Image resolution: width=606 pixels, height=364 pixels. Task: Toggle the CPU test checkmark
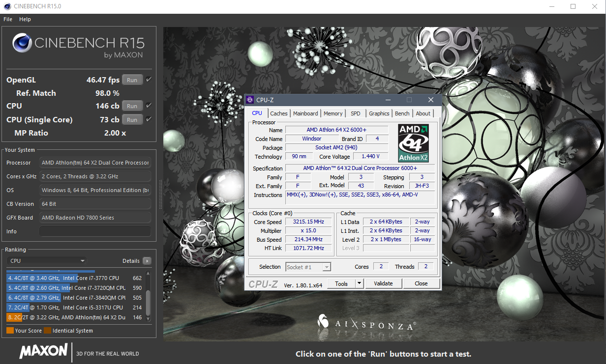(149, 105)
